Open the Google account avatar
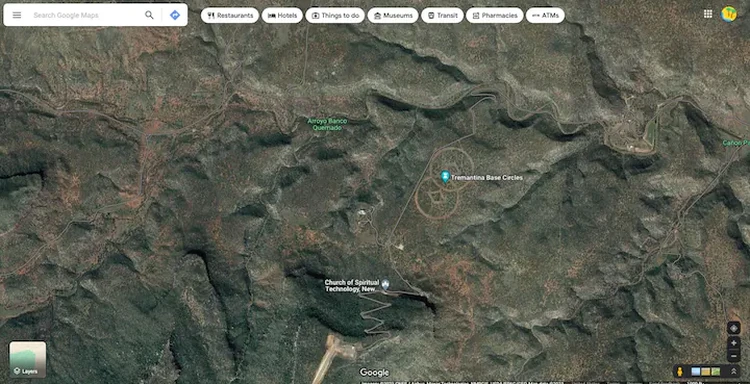Viewport: 750px width, 384px height. (728, 14)
